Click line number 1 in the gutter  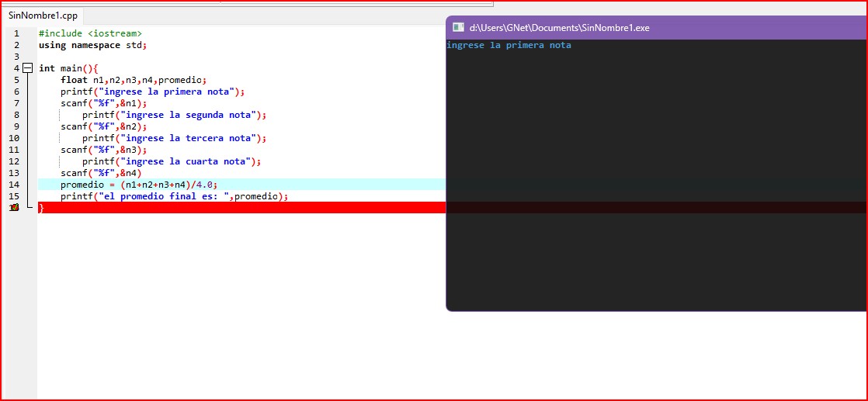(16, 33)
